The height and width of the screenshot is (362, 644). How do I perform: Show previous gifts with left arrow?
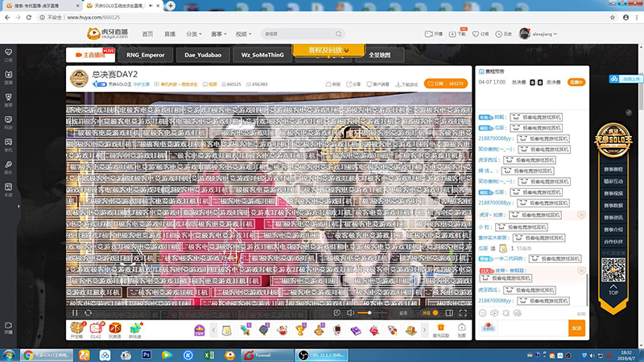pos(213,330)
